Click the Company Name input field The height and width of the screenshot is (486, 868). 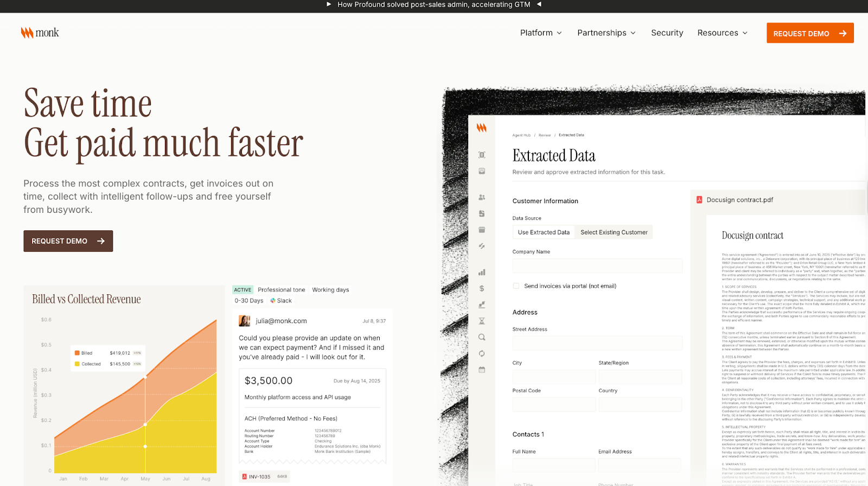(x=597, y=266)
